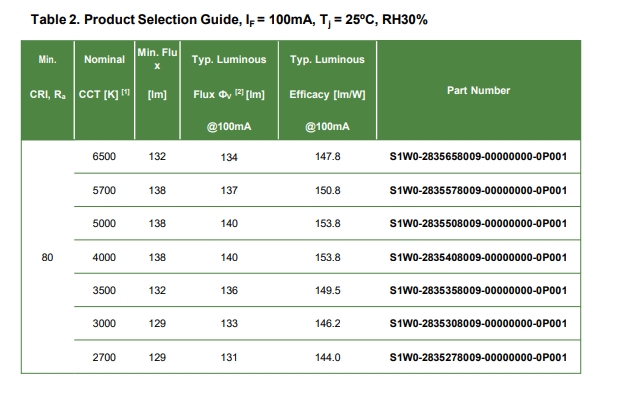Click the 6500 nominal CCT cell
The width and height of the screenshot is (628, 405).
tap(104, 156)
